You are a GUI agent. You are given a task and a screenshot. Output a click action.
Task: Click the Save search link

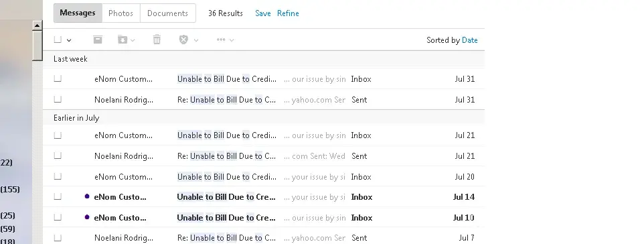pos(263,13)
